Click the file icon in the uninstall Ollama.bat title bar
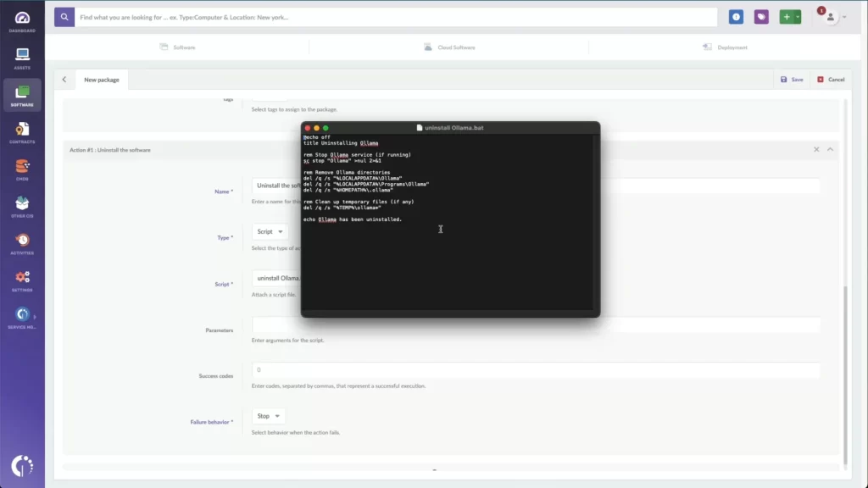 coord(420,128)
